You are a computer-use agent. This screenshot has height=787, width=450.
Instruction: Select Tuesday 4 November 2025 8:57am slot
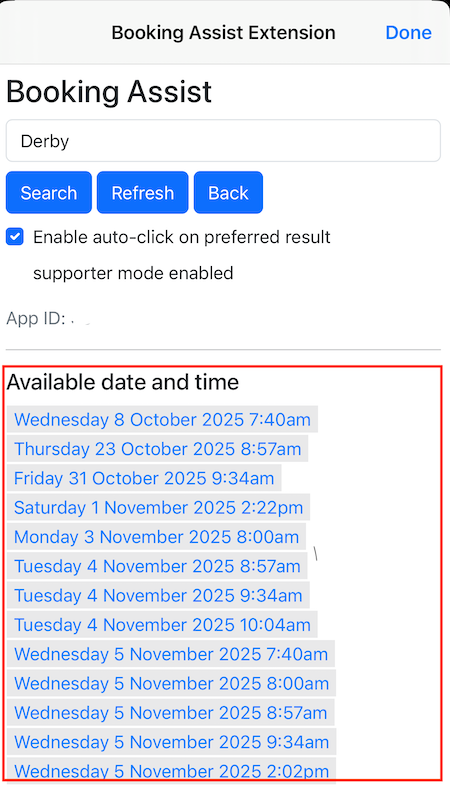[x=157, y=566]
